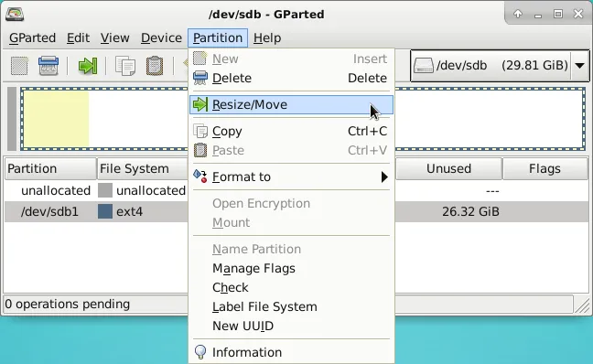
Task: Click the lightbulb icon beside Information
Action: [x=200, y=352]
